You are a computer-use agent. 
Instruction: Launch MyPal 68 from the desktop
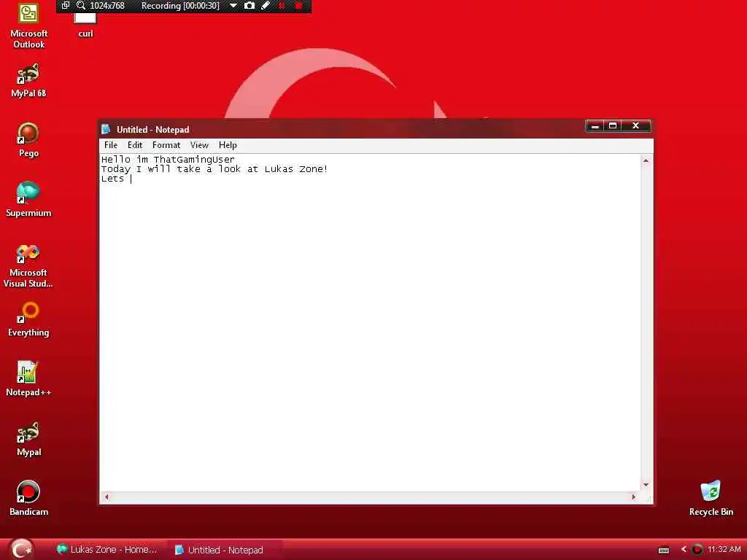(x=28, y=81)
